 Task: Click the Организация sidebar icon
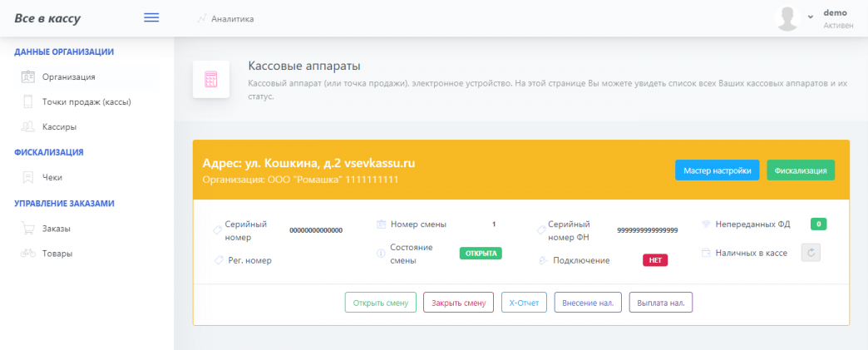28,77
